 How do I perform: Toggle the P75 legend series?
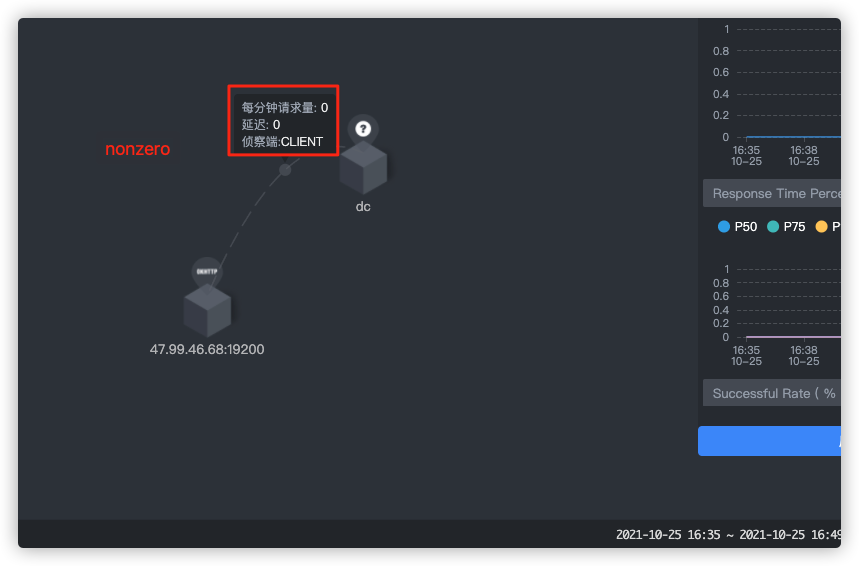click(786, 227)
